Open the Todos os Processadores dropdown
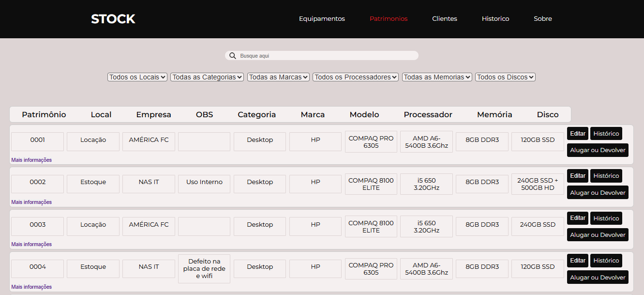 coord(355,77)
